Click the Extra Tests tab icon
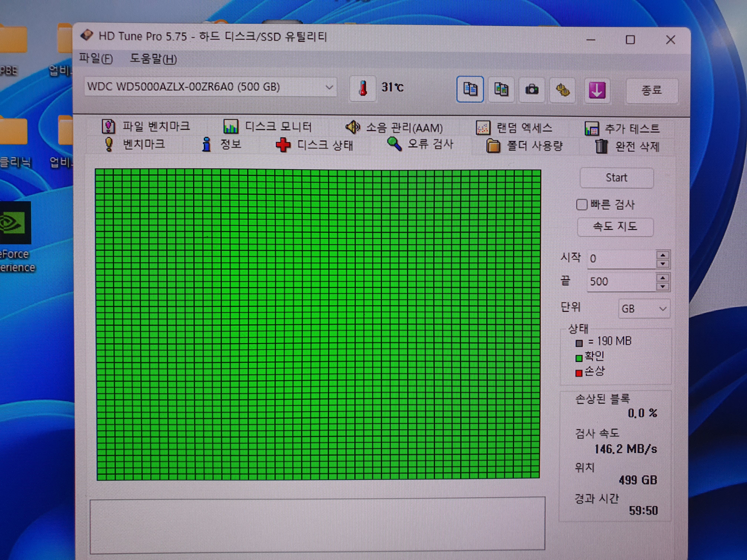 (x=592, y=129)
